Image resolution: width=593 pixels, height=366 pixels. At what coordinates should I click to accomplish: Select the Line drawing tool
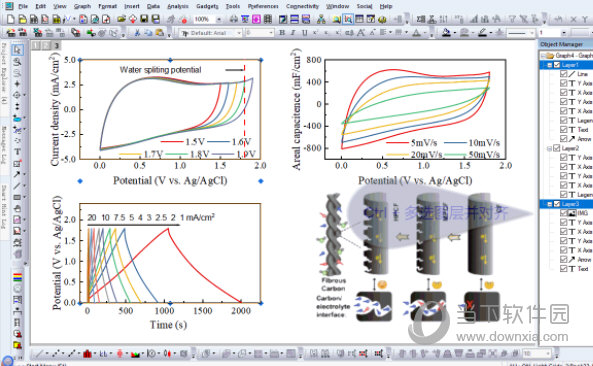click(17, 186)
